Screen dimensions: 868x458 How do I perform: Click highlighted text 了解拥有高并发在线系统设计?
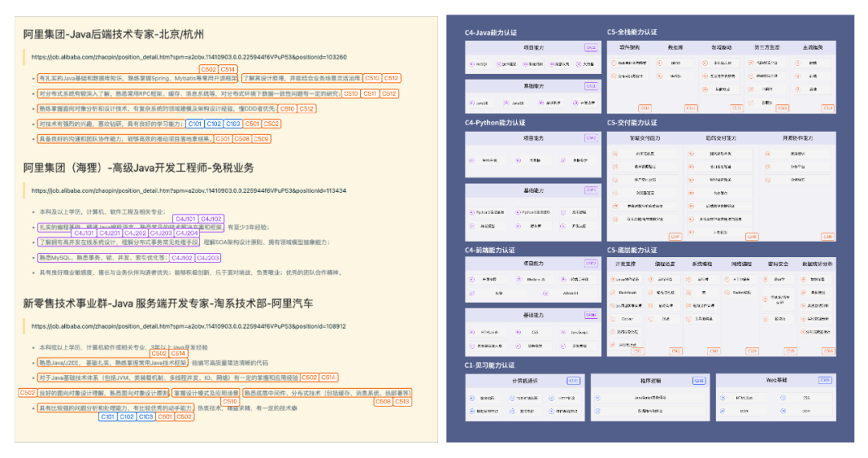click(x=118, y=243)
